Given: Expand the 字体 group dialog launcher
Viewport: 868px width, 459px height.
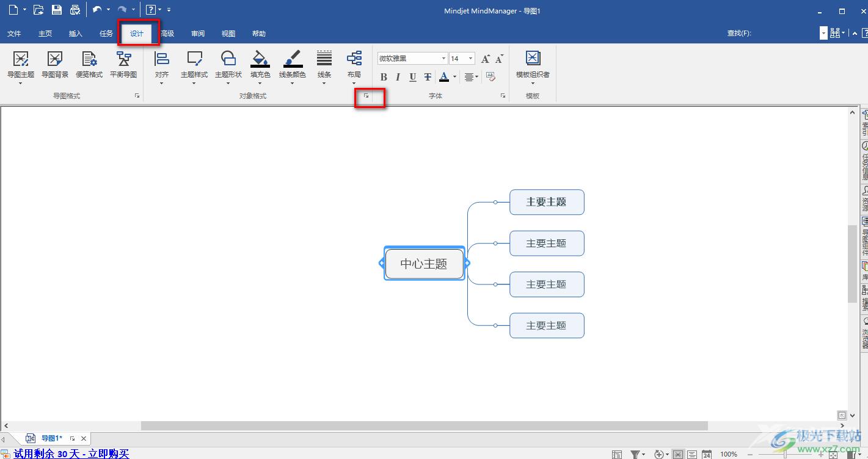Looking at the screenshot, I should pyautogui.click(x=503, y=96).
